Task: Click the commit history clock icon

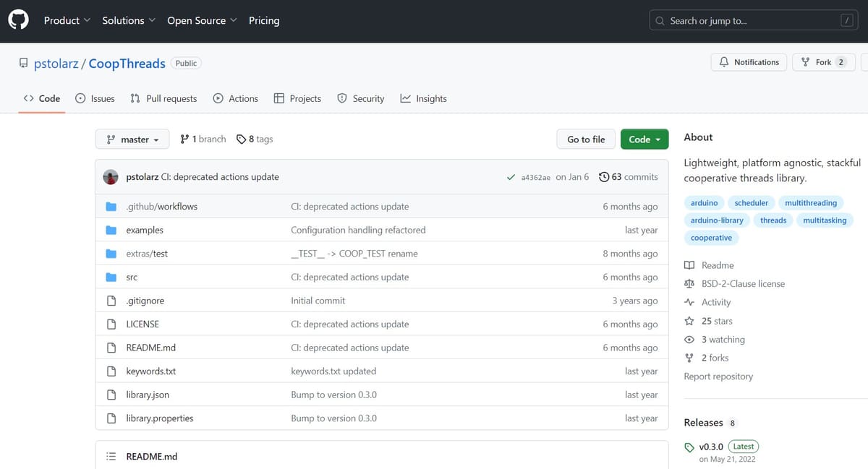Action: 604,177
